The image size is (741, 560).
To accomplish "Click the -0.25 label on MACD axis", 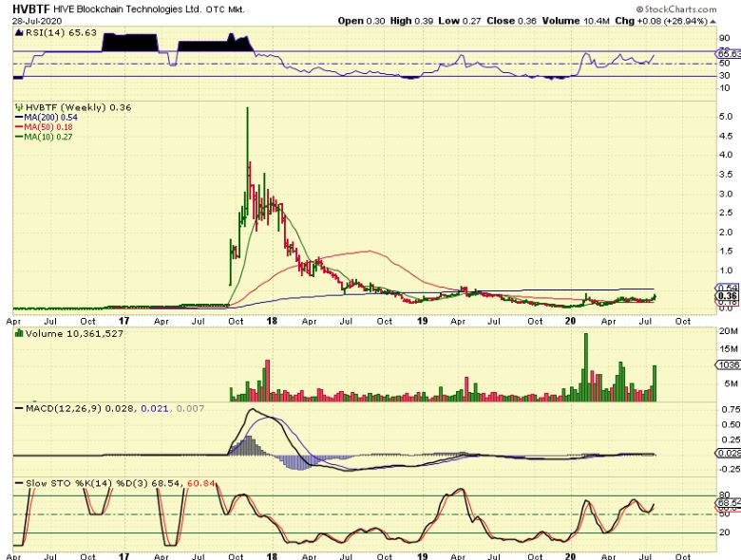I will [730, 468].
